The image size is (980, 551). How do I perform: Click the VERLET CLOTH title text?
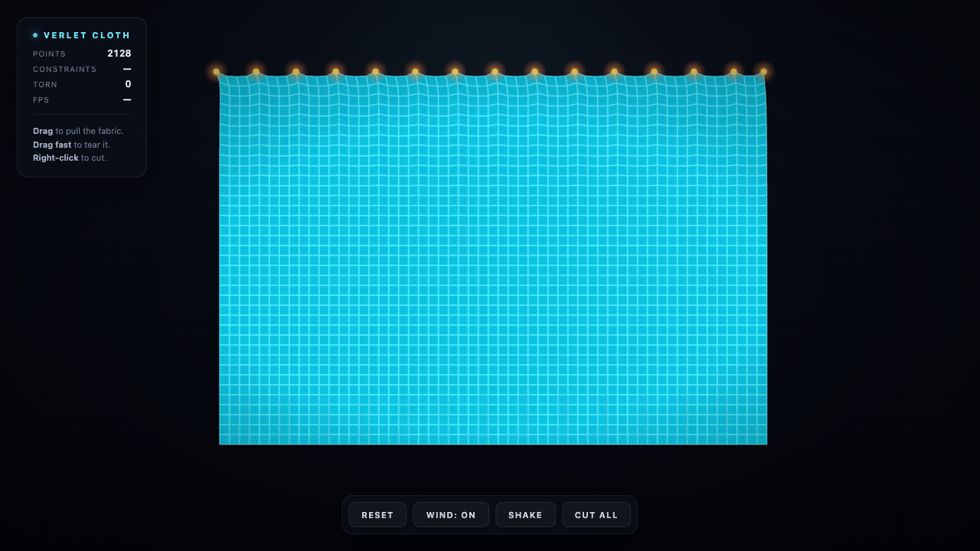[87, 35]
